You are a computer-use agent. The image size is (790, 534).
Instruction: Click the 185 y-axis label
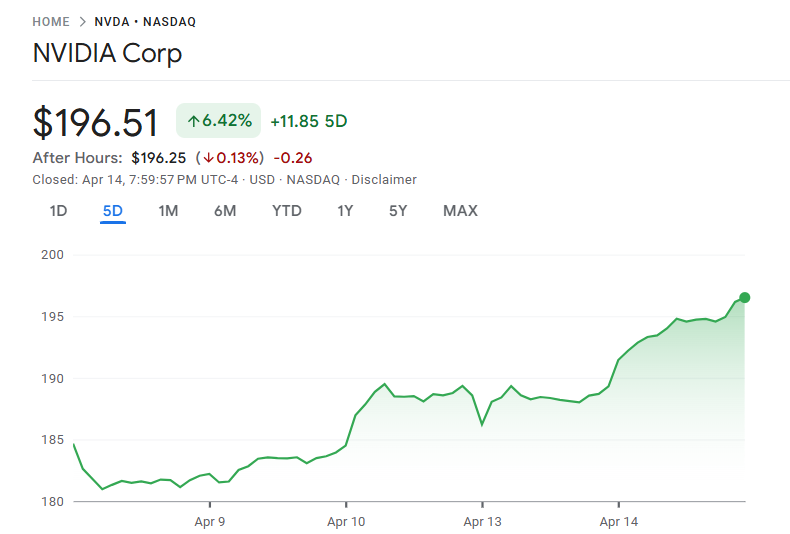pos(52,440)
